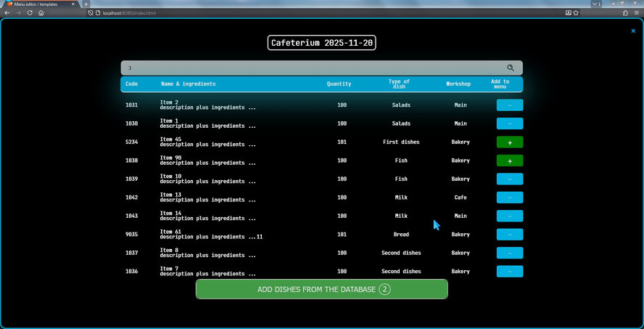Close the dish selection dialog

click(633, 31)
